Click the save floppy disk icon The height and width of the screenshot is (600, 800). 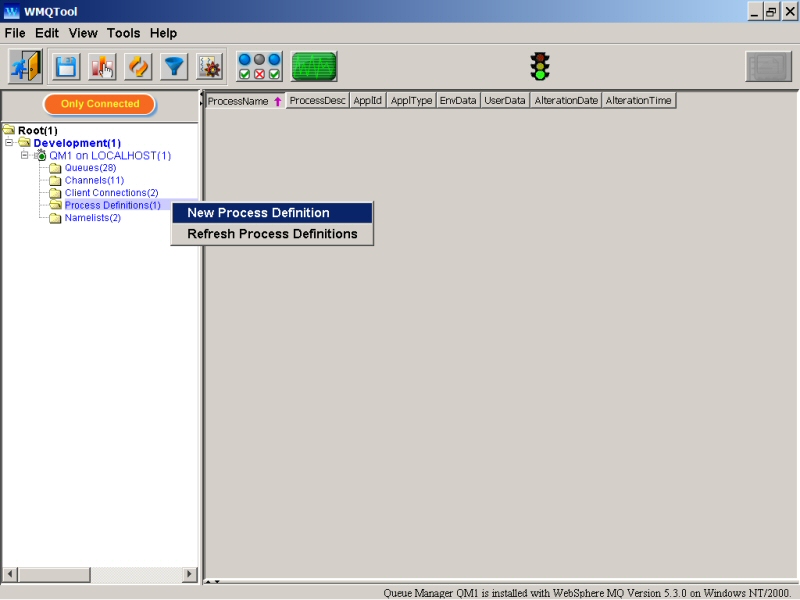[66, 67]
